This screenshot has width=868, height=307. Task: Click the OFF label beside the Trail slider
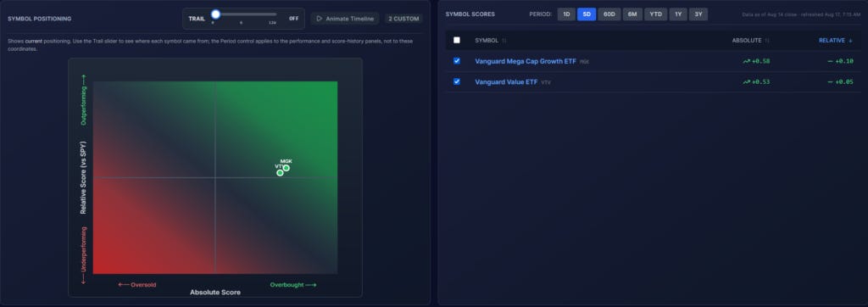(x=294, y=19)
